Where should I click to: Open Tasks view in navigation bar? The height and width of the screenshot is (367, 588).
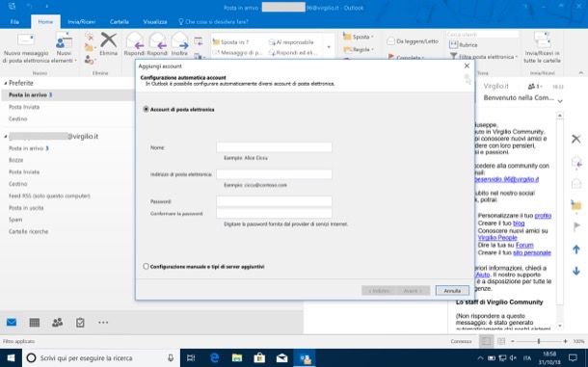[80, 323]
